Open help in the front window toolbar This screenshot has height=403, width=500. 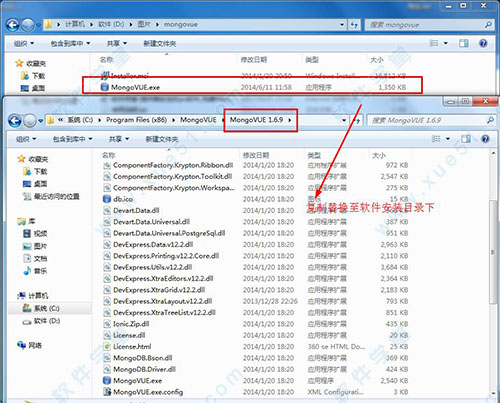pos(485,139)
